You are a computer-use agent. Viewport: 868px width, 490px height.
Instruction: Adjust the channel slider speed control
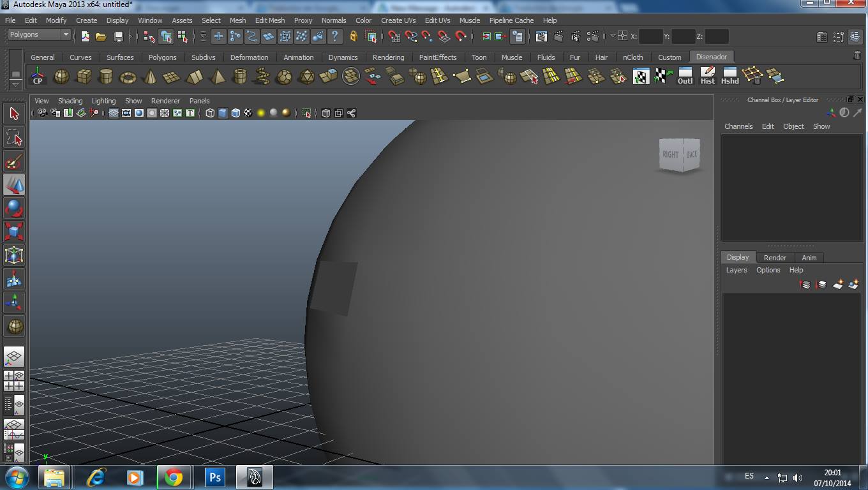point(844,112)
